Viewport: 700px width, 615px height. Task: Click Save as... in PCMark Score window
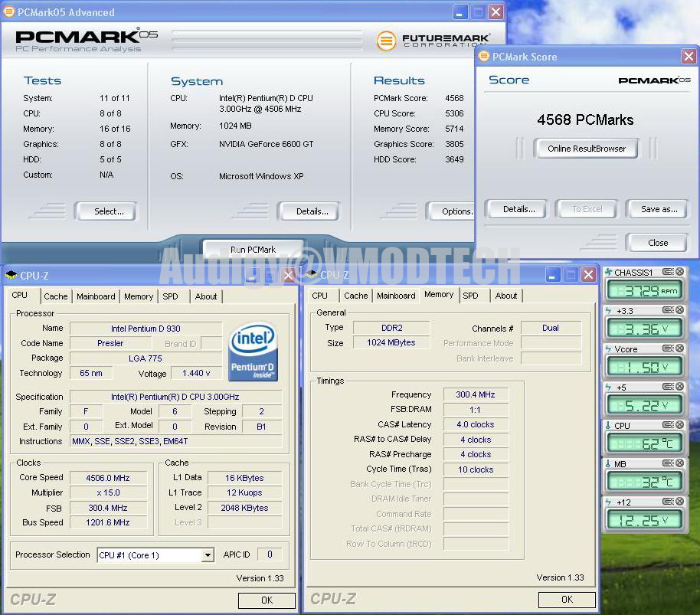coord(659,209)
